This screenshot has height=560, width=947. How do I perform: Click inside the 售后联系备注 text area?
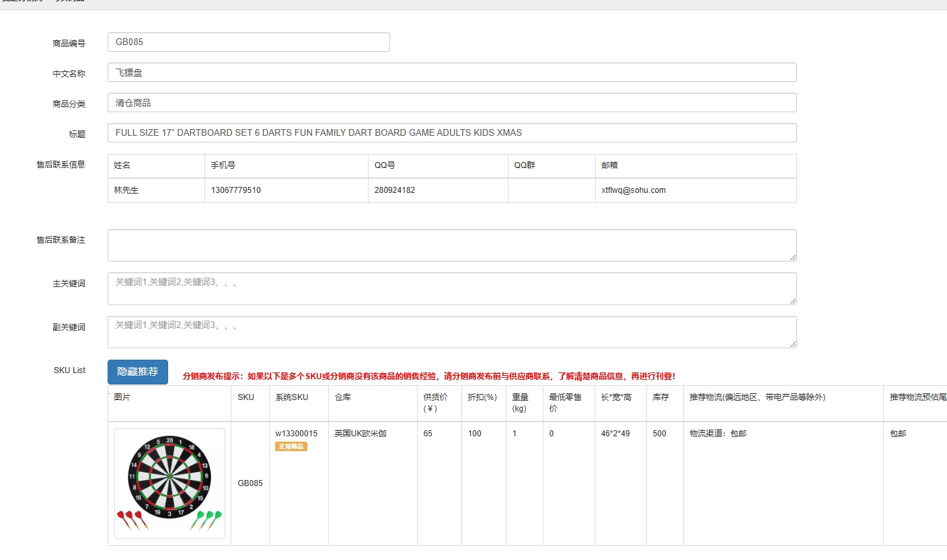point(451,245)
